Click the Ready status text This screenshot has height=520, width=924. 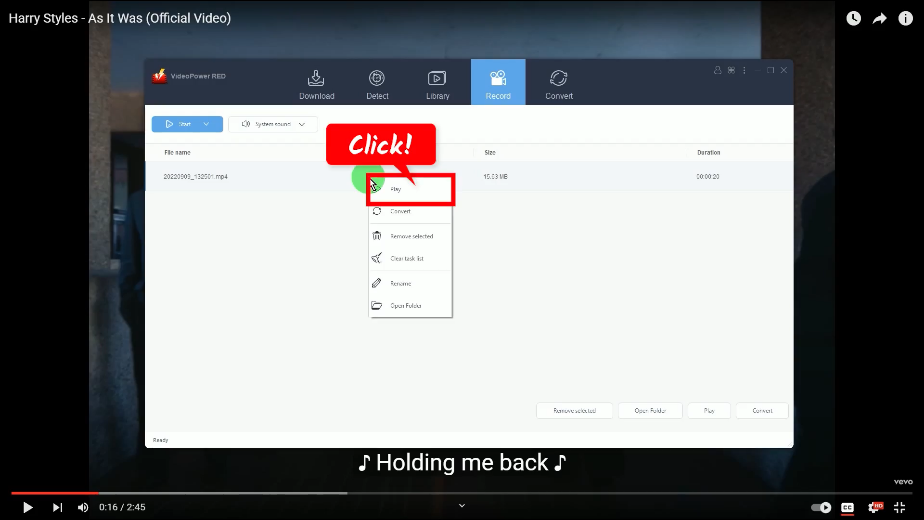[x=160, y=440]
